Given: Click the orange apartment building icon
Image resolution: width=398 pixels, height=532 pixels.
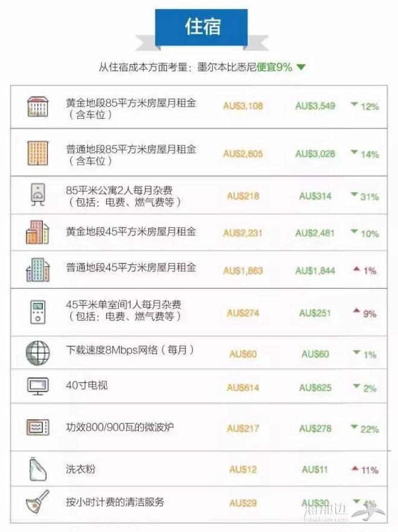Looking at the screenshot, I should click(x=37, y=153).
